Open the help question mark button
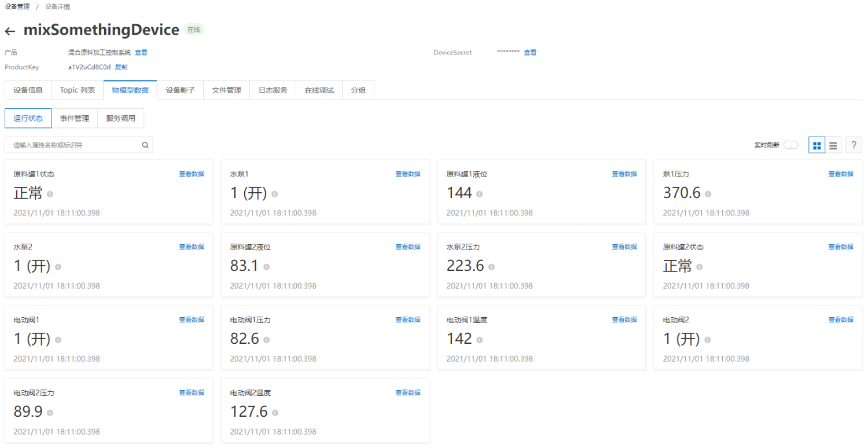Image resolution: width=868 pixels, height=448 pixels. tap(854, 145)
